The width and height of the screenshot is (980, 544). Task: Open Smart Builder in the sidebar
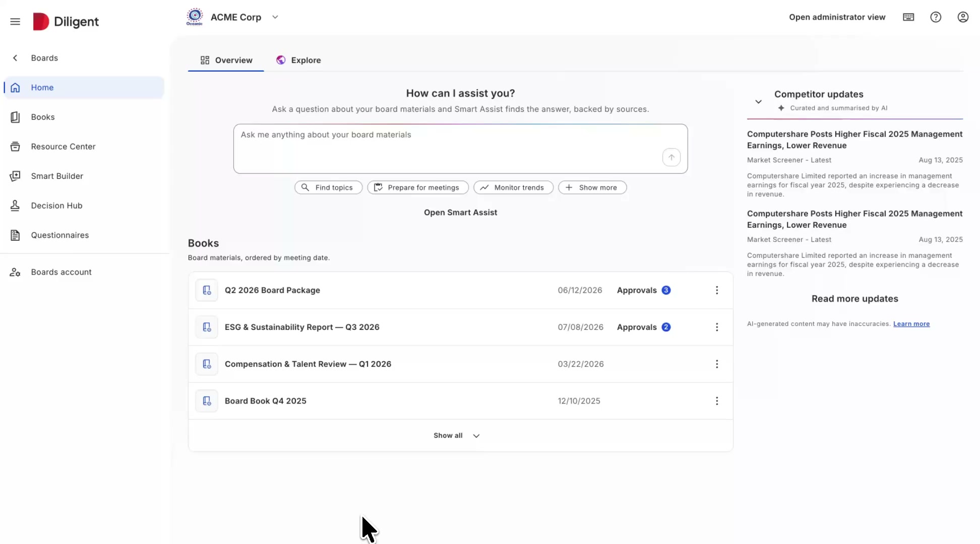[84, 176]
